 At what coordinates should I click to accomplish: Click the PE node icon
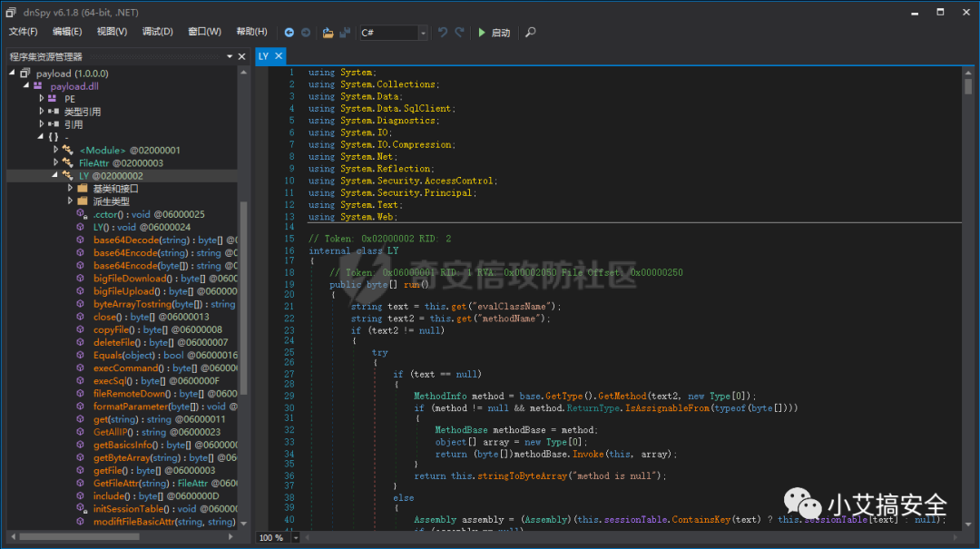pyautogui.click(x=53, y=99)
